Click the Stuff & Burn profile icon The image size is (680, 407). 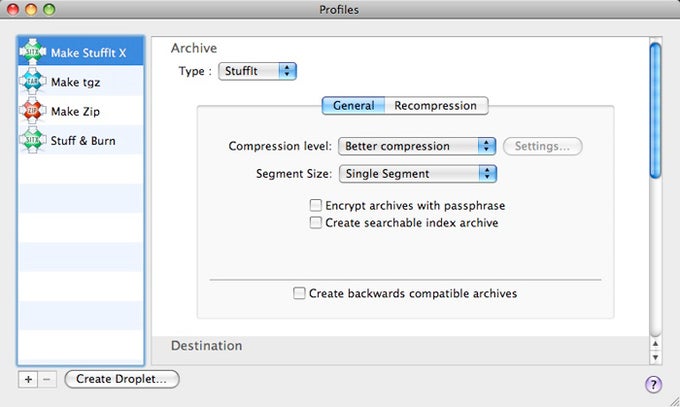(x=33, y=140)
